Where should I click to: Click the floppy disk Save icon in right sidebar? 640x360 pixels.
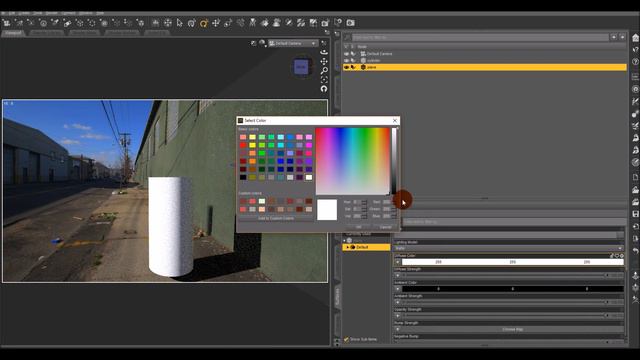point(635,214)
